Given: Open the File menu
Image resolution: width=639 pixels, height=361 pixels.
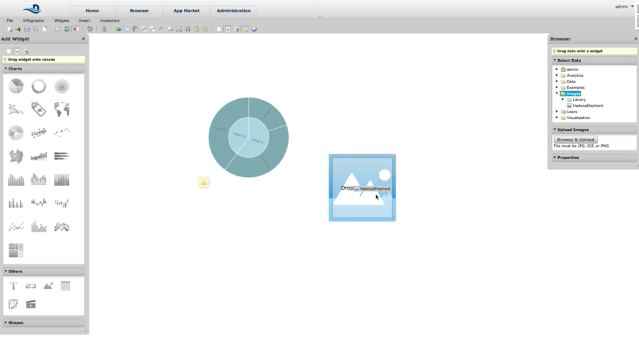Looking at the screenshot, I should point(10,20).
